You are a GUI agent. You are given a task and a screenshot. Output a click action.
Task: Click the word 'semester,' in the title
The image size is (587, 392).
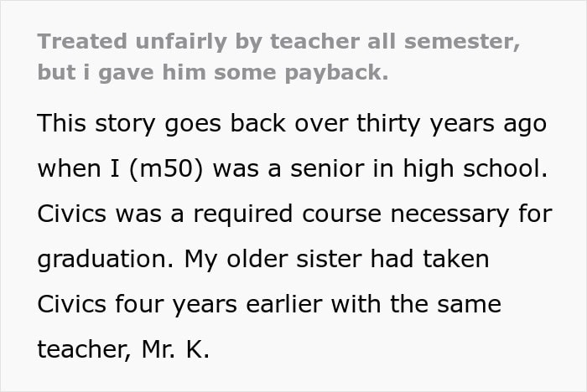click(x=462, y=42)
